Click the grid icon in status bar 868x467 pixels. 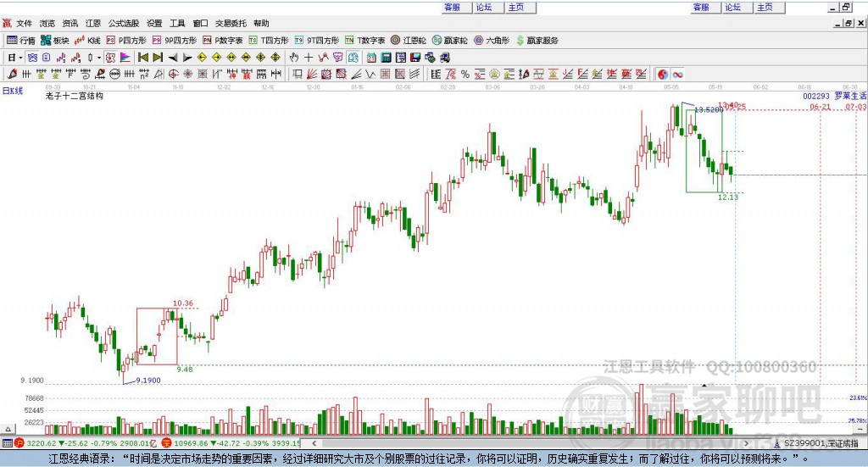coord(7,443)
